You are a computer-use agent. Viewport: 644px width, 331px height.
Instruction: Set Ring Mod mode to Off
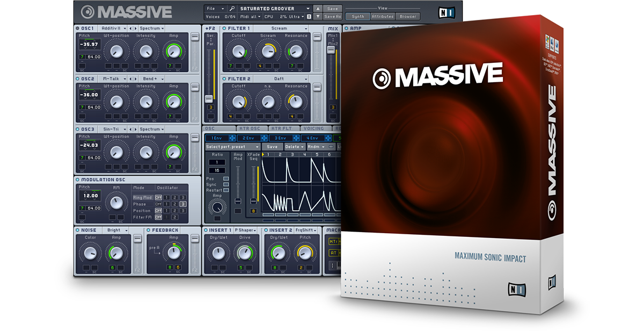pos(158,197)
